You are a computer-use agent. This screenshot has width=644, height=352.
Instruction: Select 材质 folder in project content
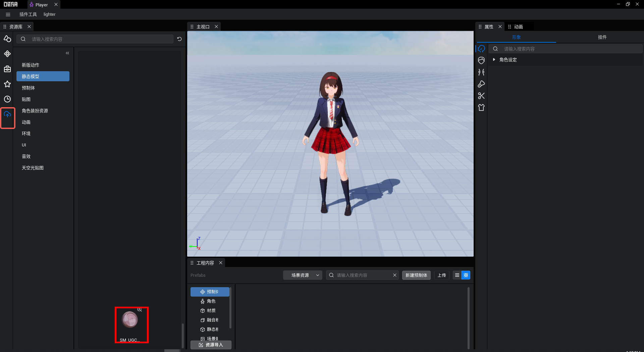pos(210,310)
